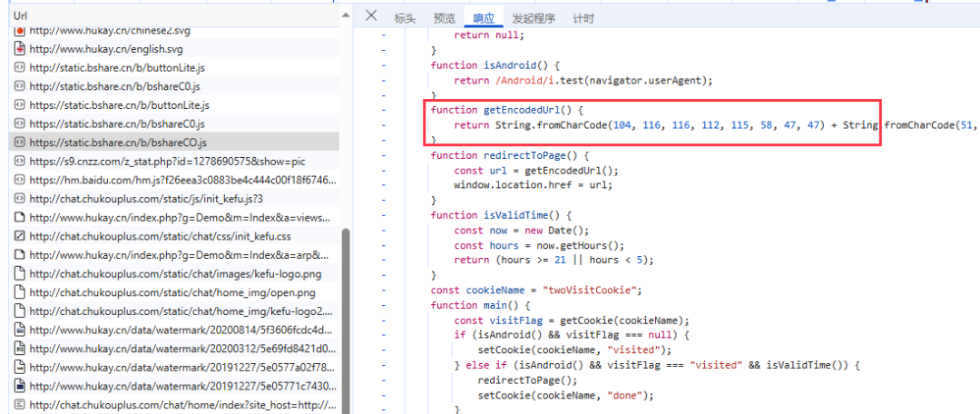Click the 'function main()' code line
The image size is (980, 414).
(481, 305)
